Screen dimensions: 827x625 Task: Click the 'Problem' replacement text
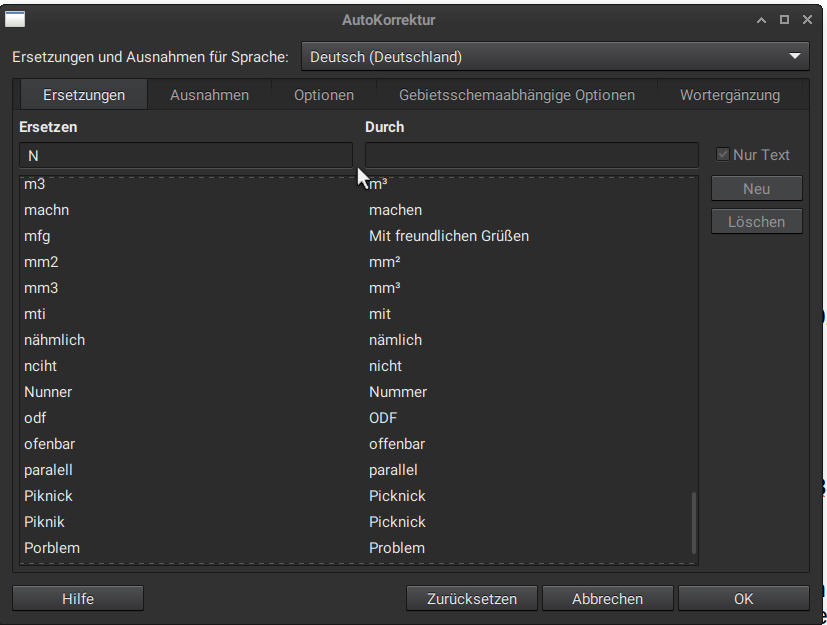397,547
